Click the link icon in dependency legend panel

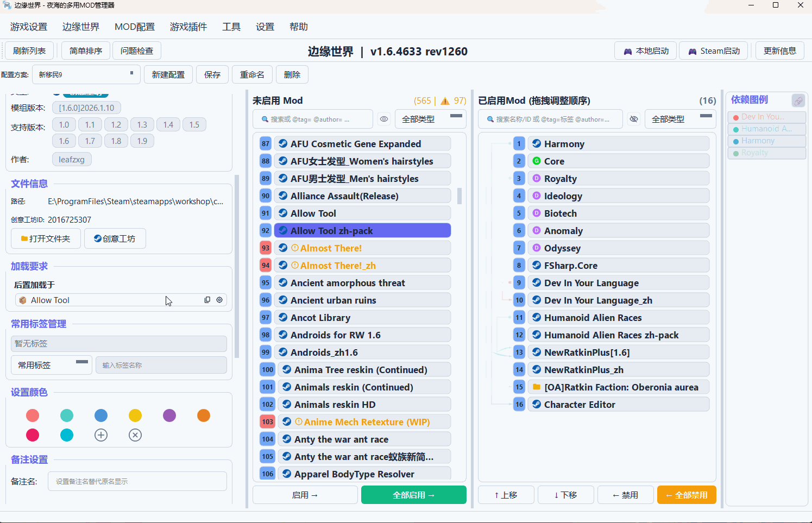(x=798, y=100)
